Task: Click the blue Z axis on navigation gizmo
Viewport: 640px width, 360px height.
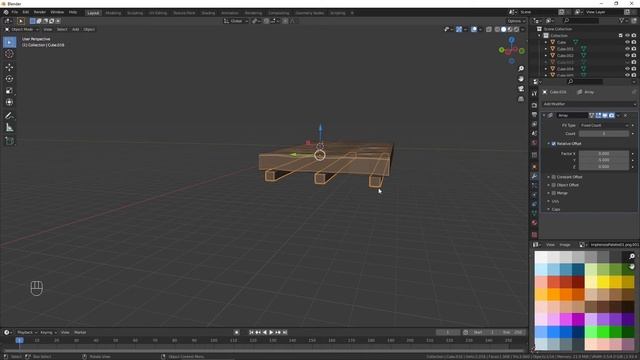Action: (x=512, y=40)
